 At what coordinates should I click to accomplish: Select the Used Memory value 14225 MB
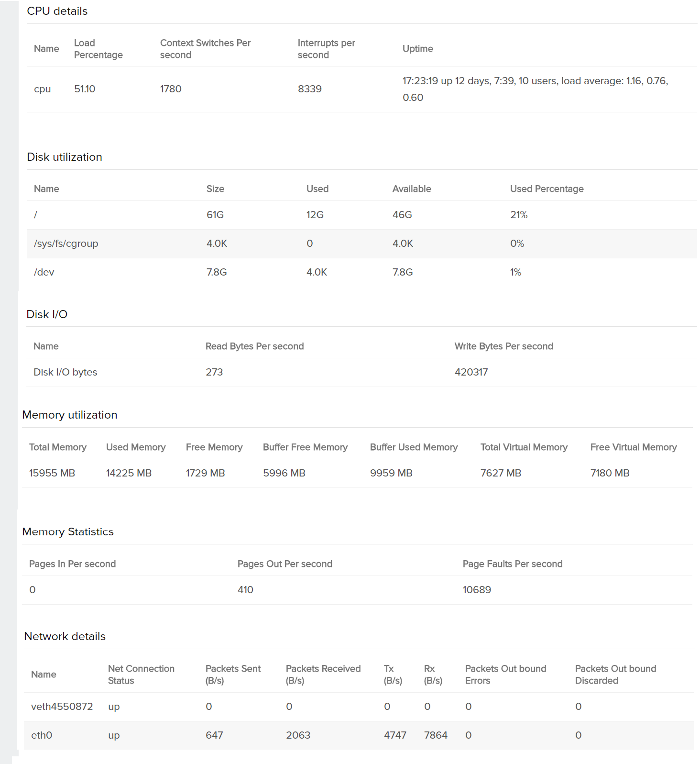tap(129, 473)
